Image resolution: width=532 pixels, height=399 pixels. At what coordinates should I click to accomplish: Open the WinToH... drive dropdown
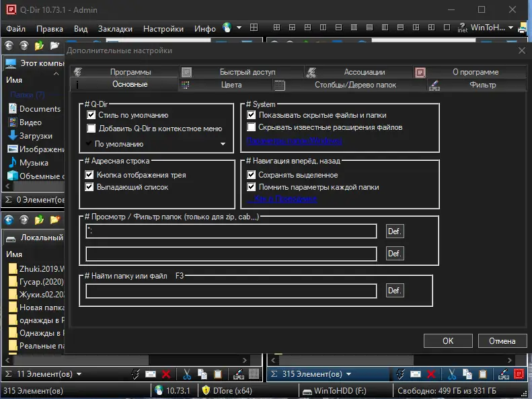(x=510, y=28)
